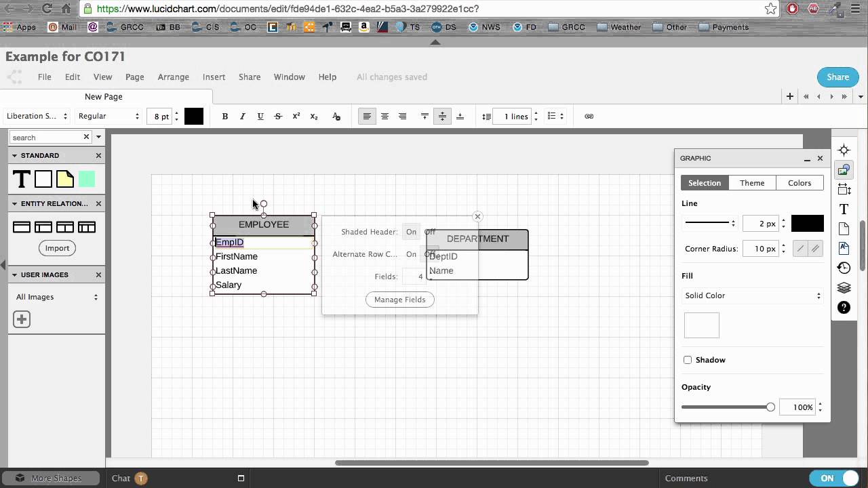The height and width of the screenshot is (488, 868).
Task: Select double-line corner style button
Action: [x=815, y=249]
